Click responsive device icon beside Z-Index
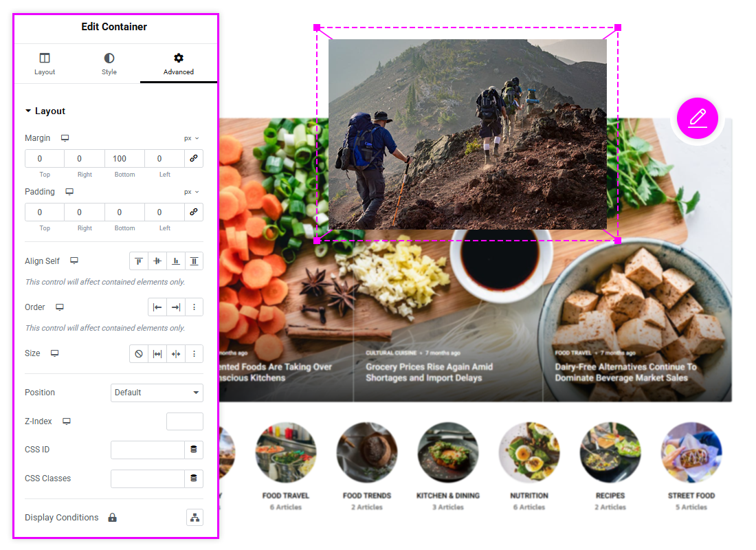The width and height of the screenshot is (756, 550). click(67, 421)
